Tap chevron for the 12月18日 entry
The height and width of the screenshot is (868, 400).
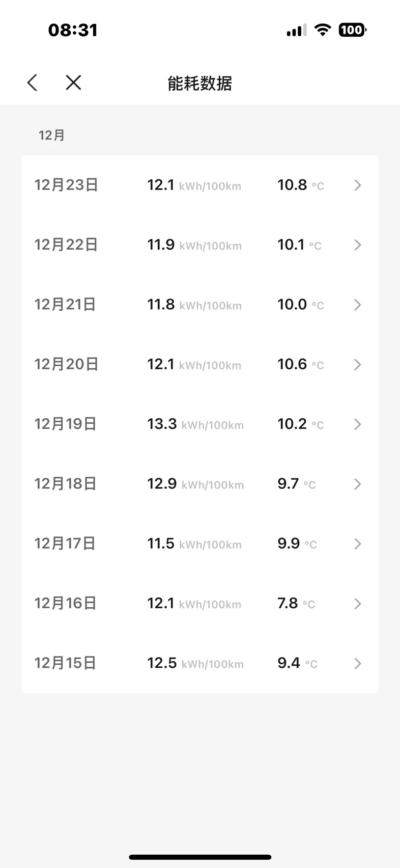(357, 484)
